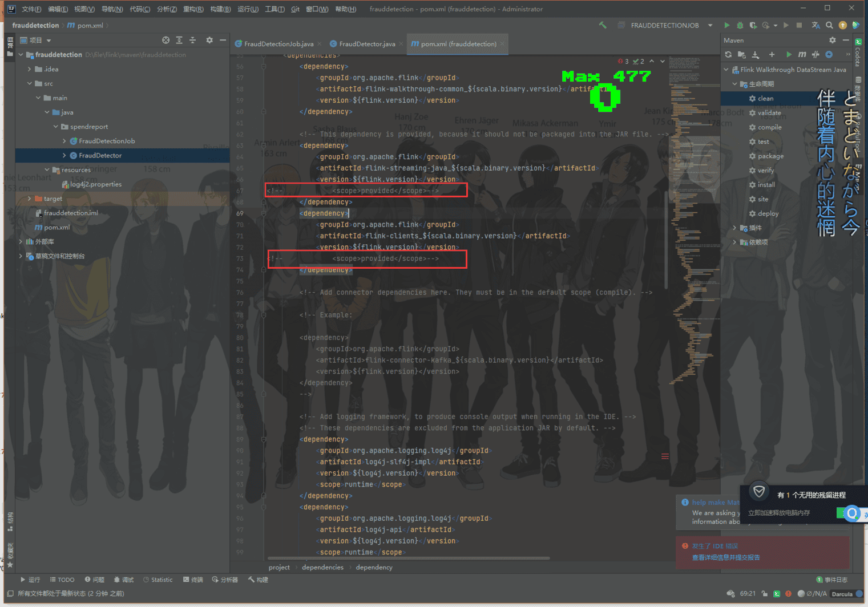The image size is (868, 607).
Task: Expand the target folder in project tree
Action: click(30, 199)
